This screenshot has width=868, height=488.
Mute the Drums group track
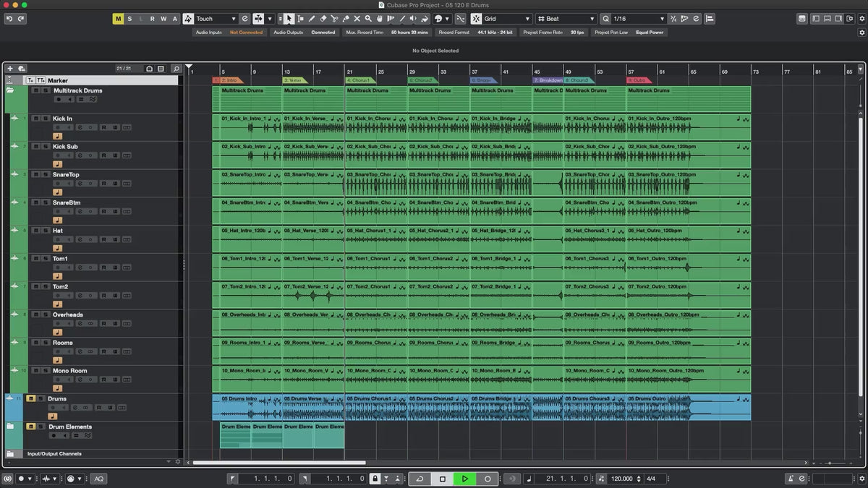coord(31,398)
